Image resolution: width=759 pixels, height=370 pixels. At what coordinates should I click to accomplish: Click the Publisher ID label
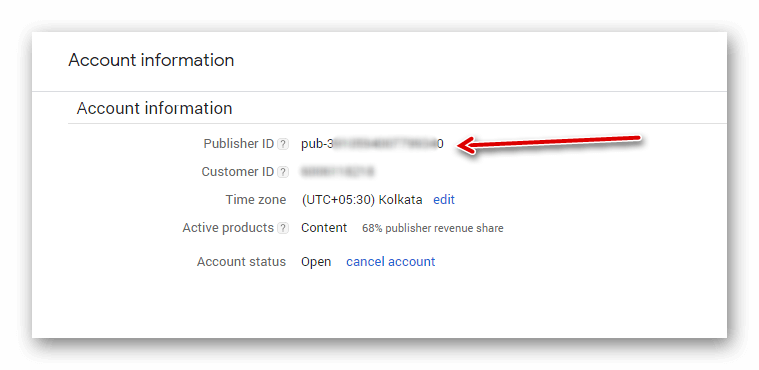pyautogui.click(x=239, y=144)
